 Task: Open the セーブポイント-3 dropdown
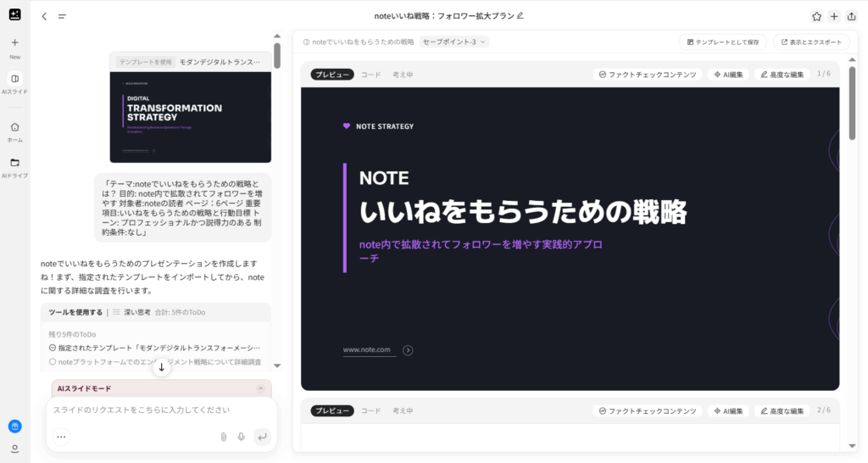point(454,42)
